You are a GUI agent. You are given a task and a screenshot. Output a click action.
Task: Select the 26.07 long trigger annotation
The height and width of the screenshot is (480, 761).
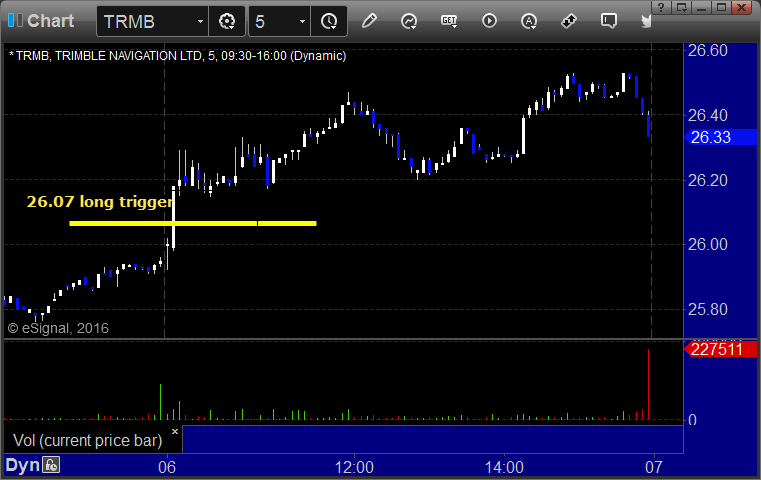click(x=99, y=201)
